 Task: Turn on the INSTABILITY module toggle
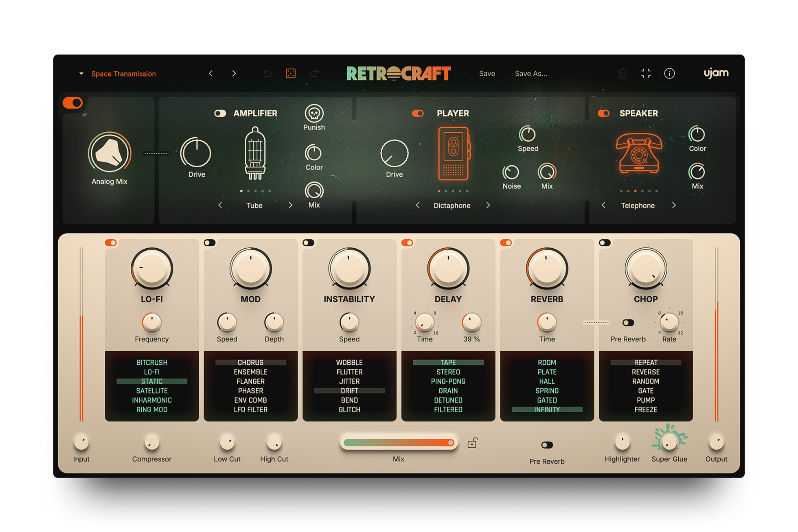coord(309,243)
